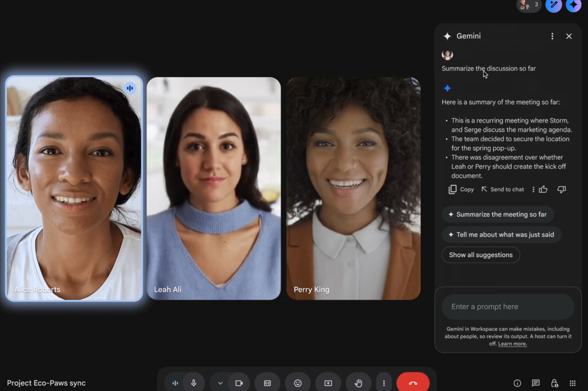Open the emoji reactions panel
The width and height of the screenshot is (588, 391).
coord(298,383)
